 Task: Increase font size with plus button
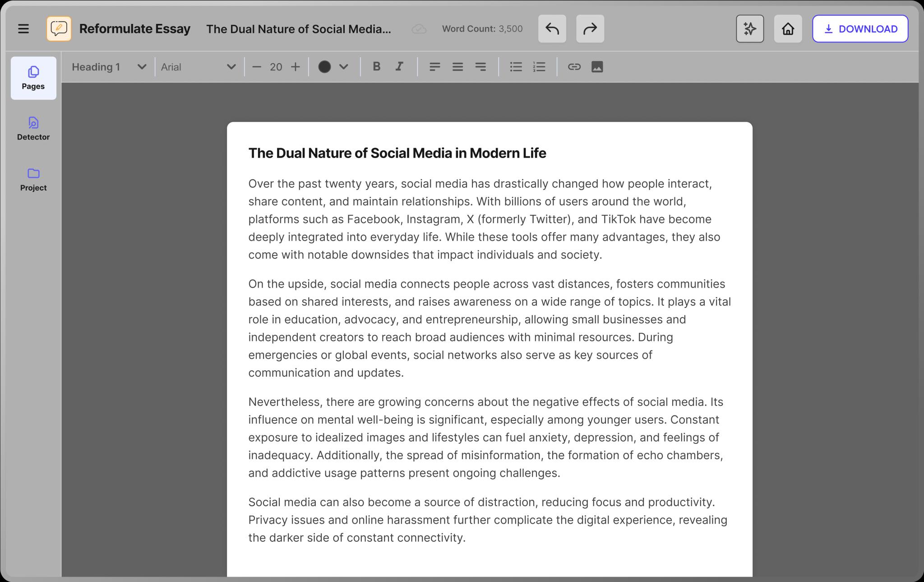click(x=296, y=67)
